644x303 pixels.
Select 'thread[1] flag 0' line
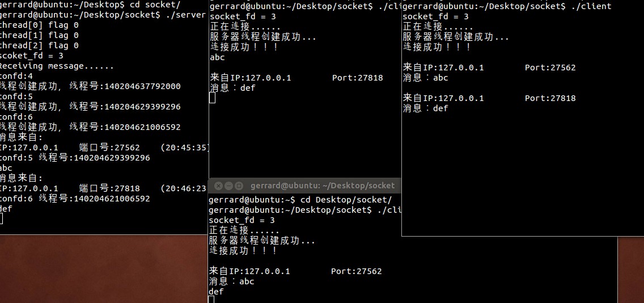pyautogui.click(x=39, y=35)
